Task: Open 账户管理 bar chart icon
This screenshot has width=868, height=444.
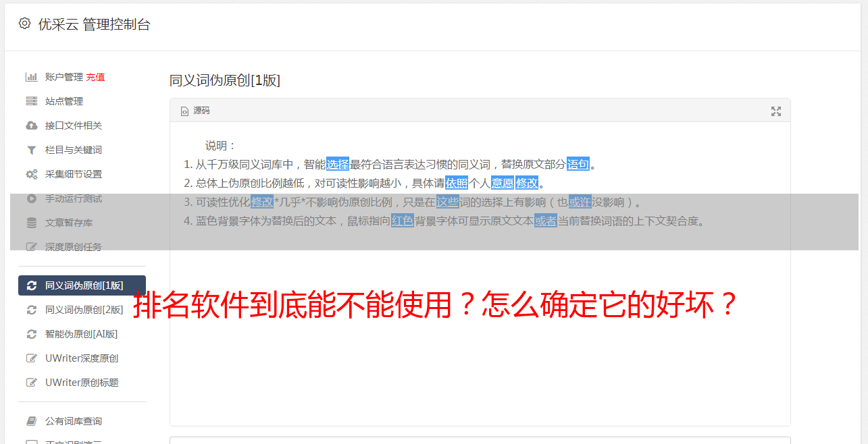Action: point(31,77)
